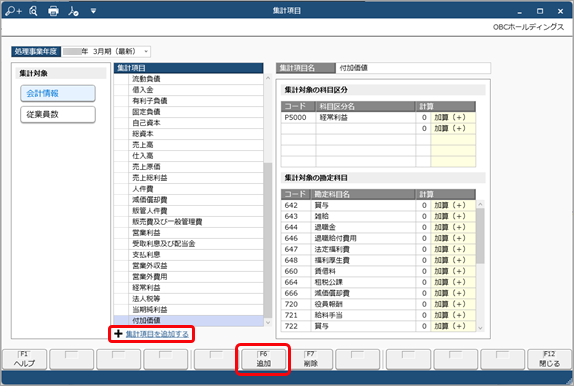The image size is (574, 386).
Task: Click the 集計項目 list scroll-up arrow
Action: [268, 78]
